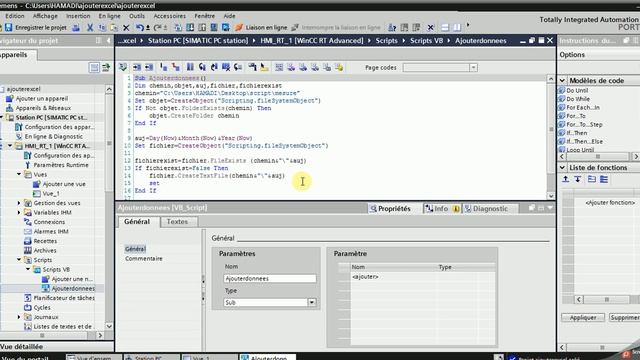Click the split editor vertically icon
Image resolution: width=640 pixels, height=360 pixels.
tap(457, 27)
